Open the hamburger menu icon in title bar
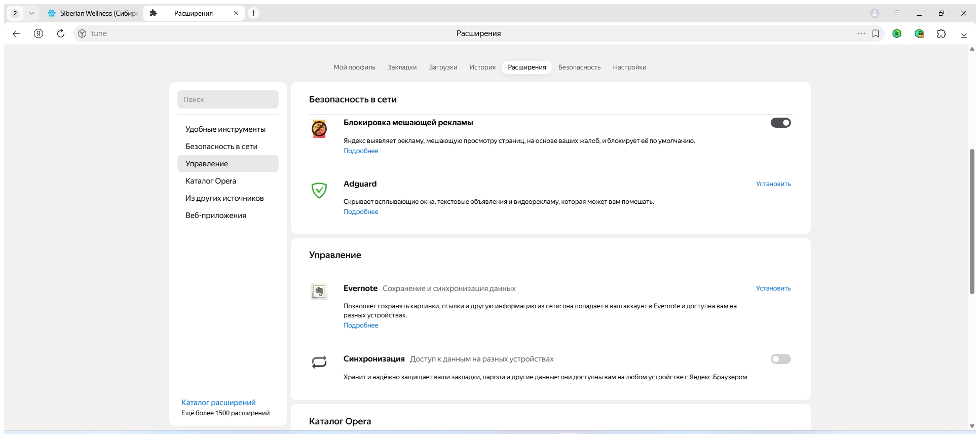The height and width of the screenshot is (434, 980). (897, 13)
